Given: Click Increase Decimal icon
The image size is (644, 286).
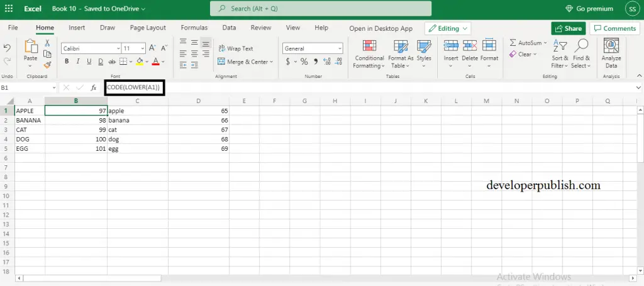Looking at the screenshot, I should point(327,62).
